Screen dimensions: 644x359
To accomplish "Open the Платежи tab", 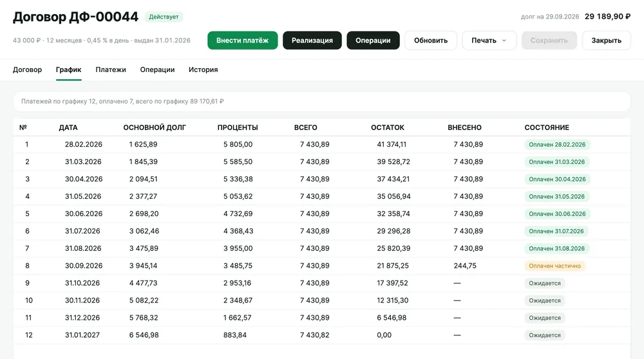I will (x=111, y=69).
